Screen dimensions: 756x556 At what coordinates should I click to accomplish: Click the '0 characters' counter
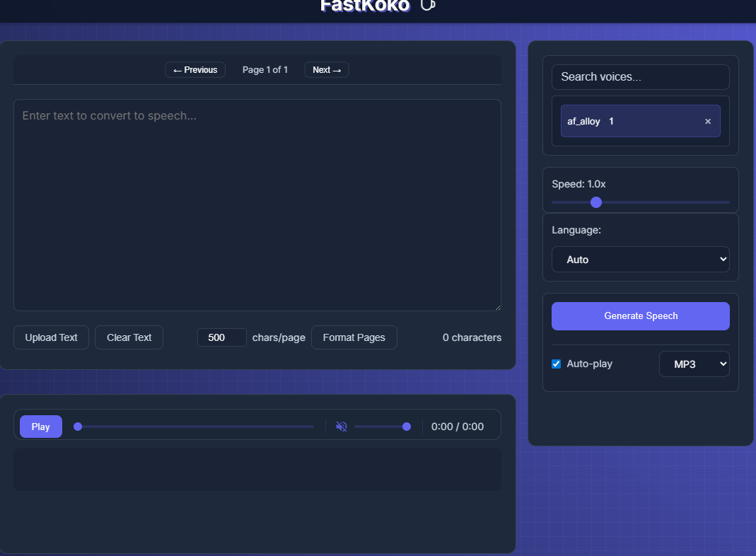coord(472,337)
